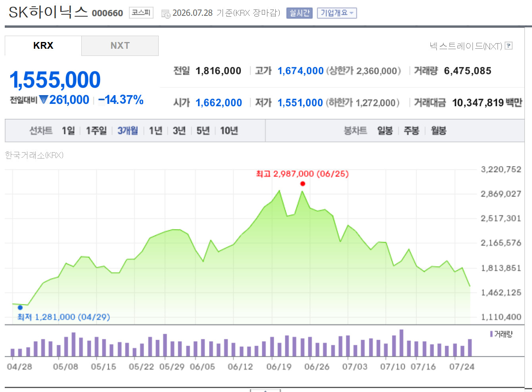Select the 10년 line chart period

[x=229, y=130]
